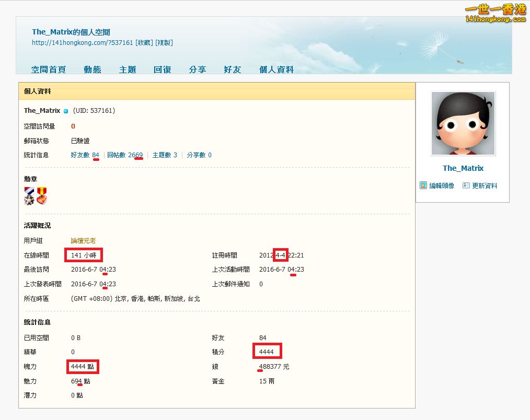This screenshot has height=420, width=530.
Task: Click the blue online status dot beside The_Matrix
Action: pos(66,111)
